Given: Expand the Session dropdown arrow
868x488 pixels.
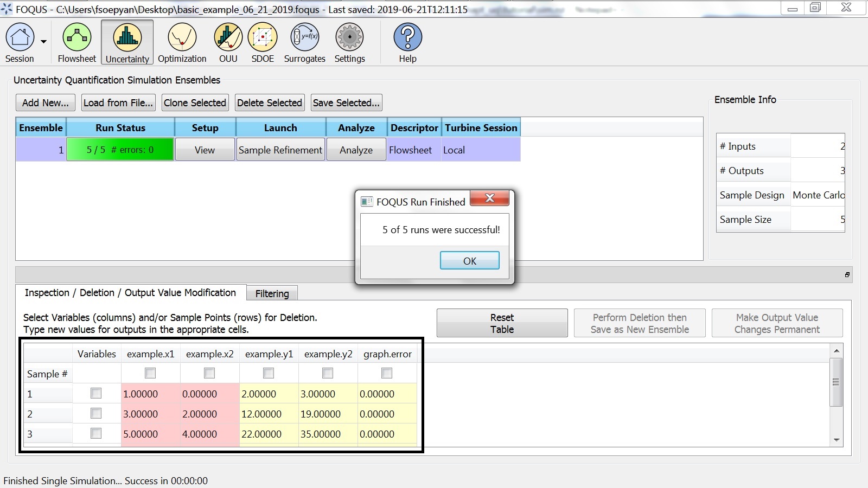Looking at the screenshot, I should point(43,42).
